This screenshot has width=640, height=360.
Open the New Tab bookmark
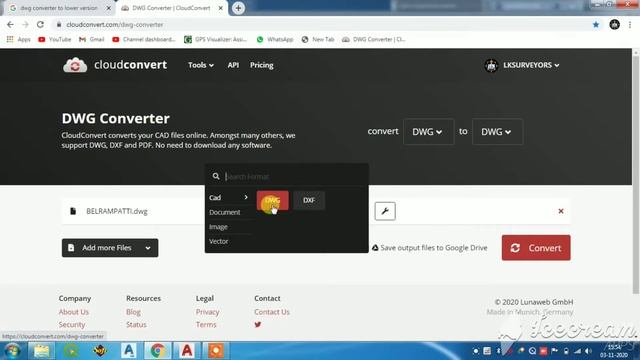[x=318, y=39]
